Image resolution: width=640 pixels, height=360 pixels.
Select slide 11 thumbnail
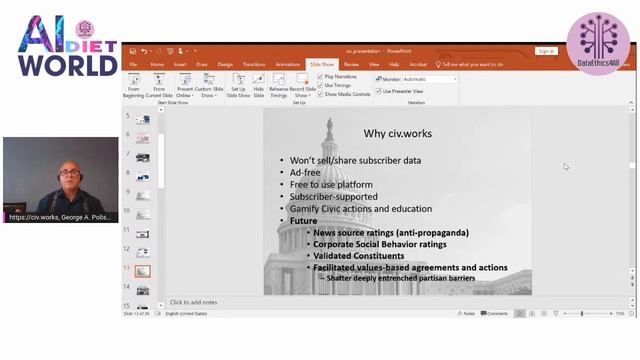[x=143, y=234]
